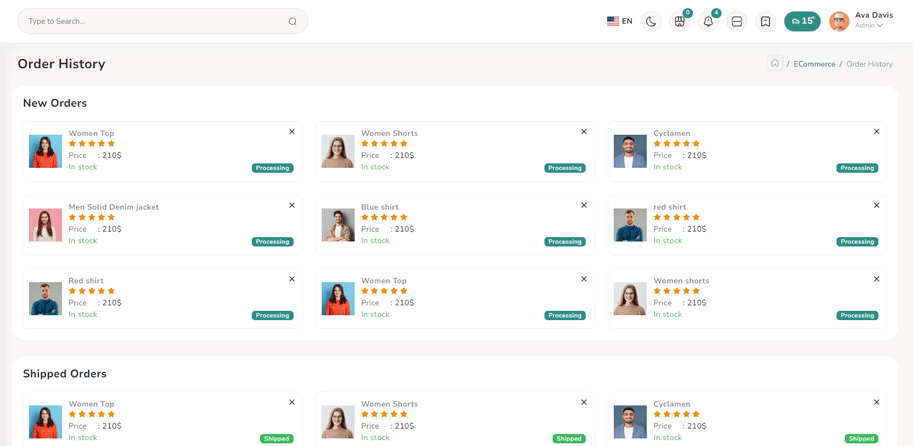This screenshot has height=446, width=913.
Task: Remove the Men Solid Denim jacket order
Action: pos(292,206)
